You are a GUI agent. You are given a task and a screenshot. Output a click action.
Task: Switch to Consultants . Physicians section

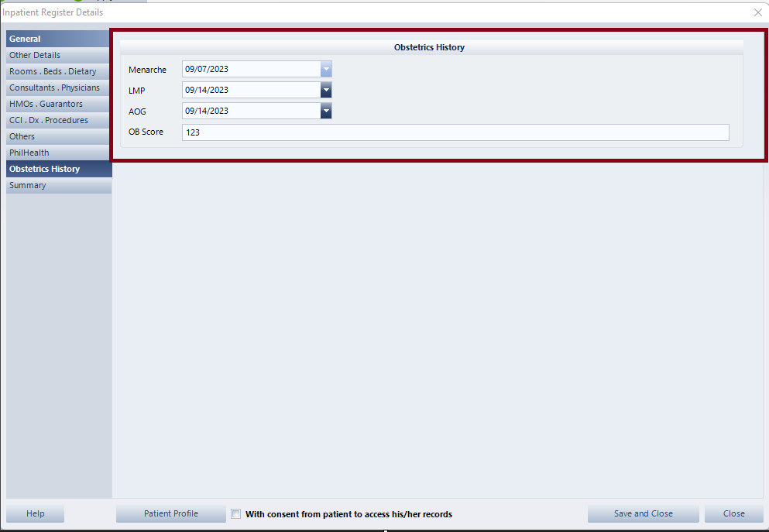58,88
